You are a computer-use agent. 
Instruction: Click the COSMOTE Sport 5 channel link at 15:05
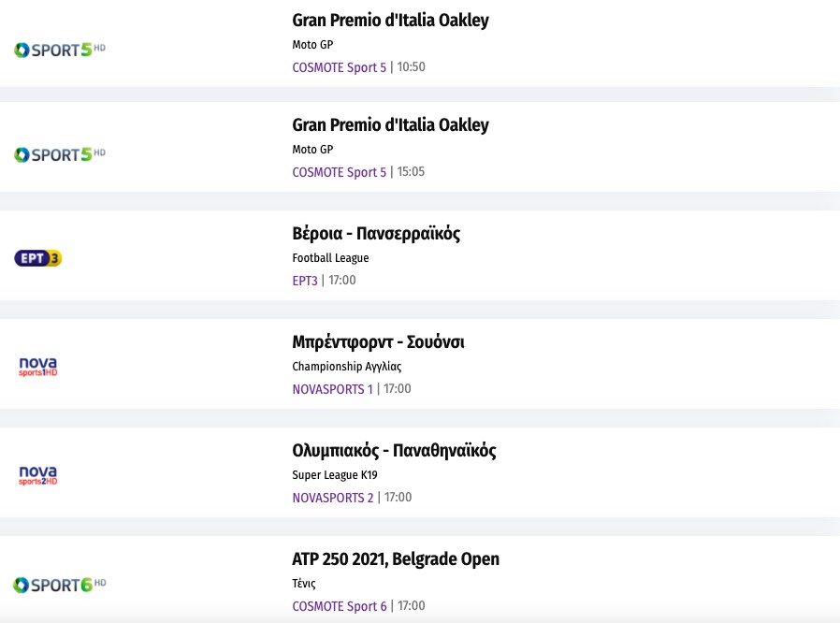click(339, 172)
